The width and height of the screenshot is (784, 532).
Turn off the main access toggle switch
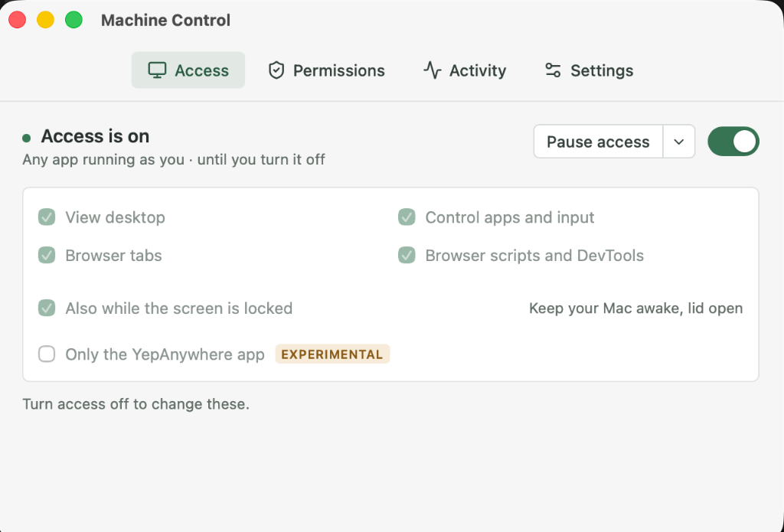tap(733, 142)
